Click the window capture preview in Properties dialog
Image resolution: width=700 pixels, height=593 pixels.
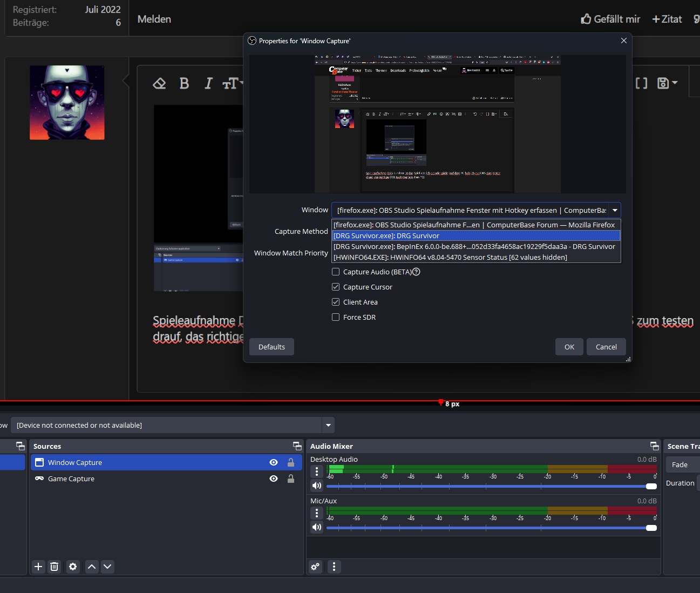click(438, 124)
